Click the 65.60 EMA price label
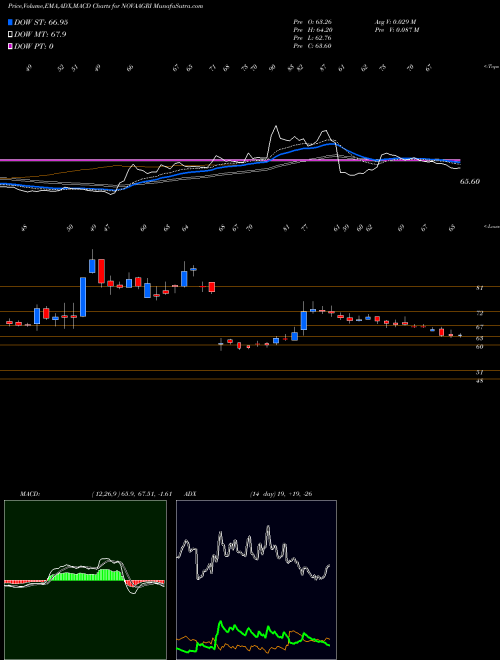Screen dimensions: 500x660 (470, 182)
